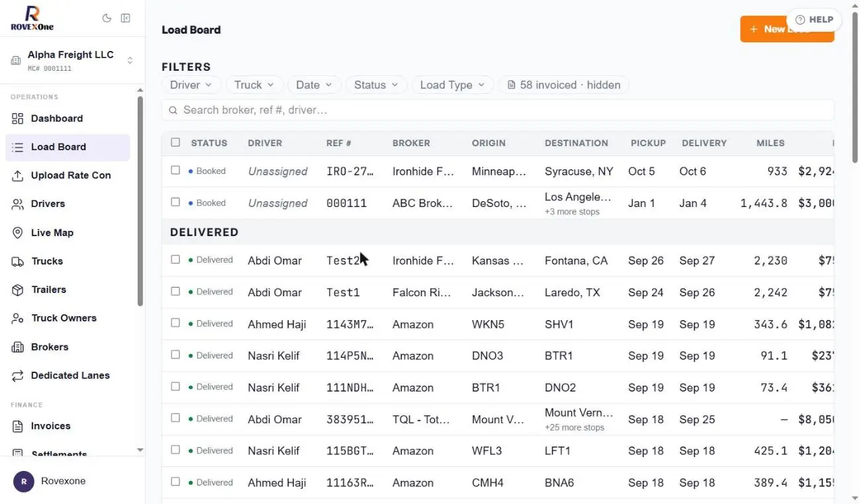Click the Brokers building icon
Image resolution: width=860 pixels, height=504 pixels.
[x=18, y=347]
